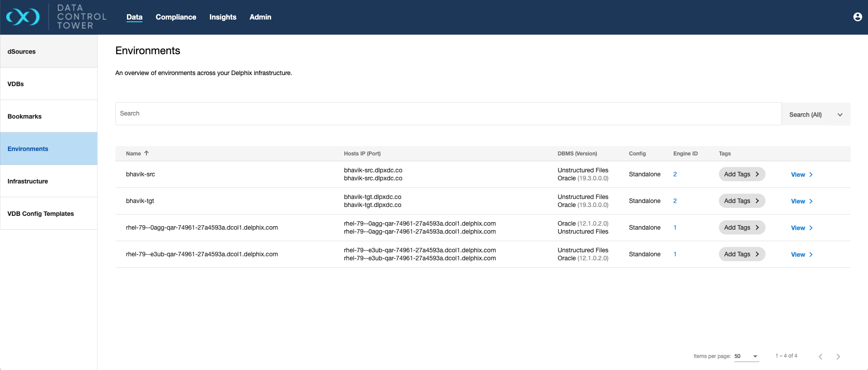Click View chevron for rhel-79--e3ub row
Viewport: 868px width, 370px height.
coord(811,255)
